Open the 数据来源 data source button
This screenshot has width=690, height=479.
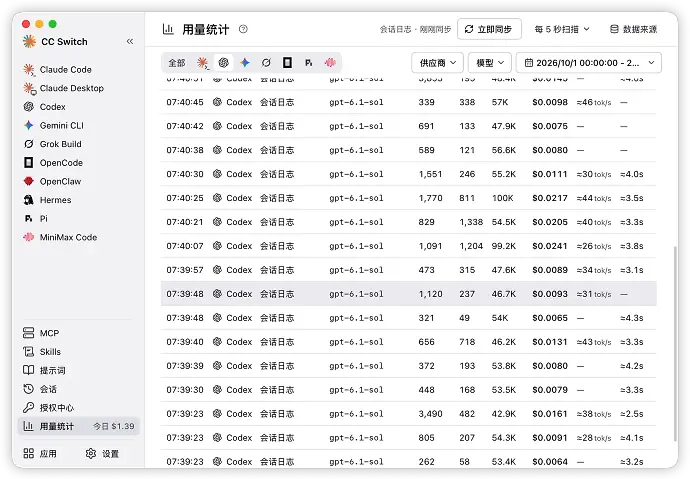[x=634, y=29]
